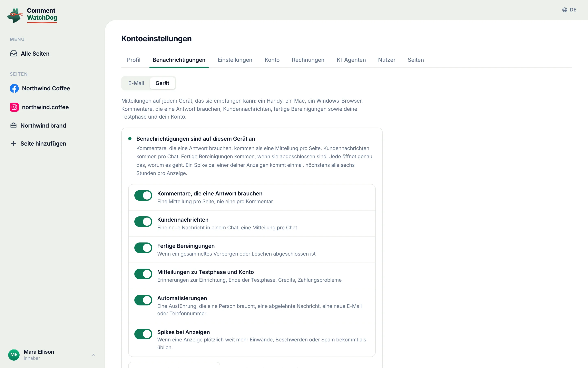
Task: Select the Benachrichtigungen tab
Action: point(179,60)
